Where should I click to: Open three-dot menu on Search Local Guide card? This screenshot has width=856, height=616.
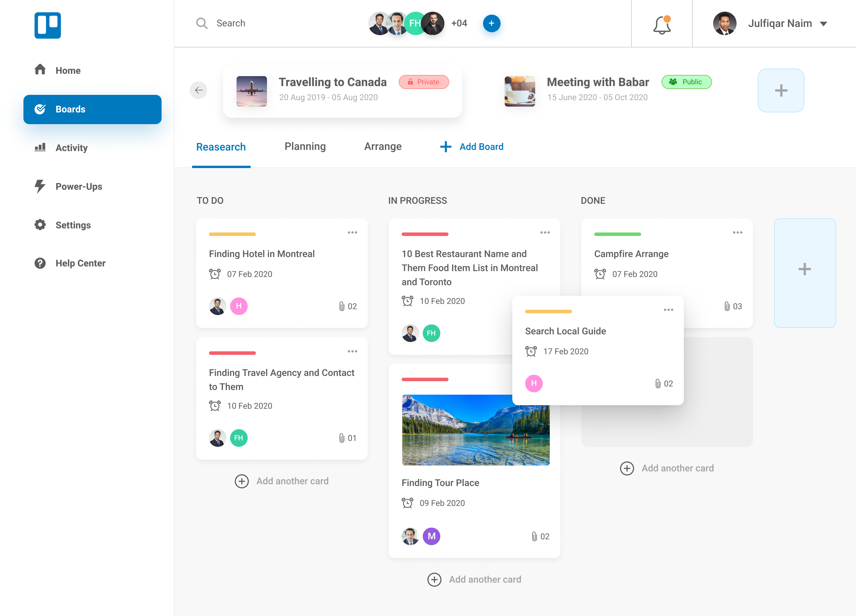668,310
